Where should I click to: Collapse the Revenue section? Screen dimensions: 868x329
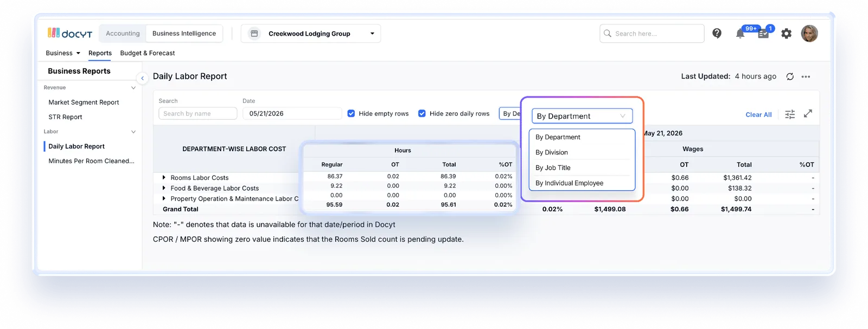click(x=133, y=88)
